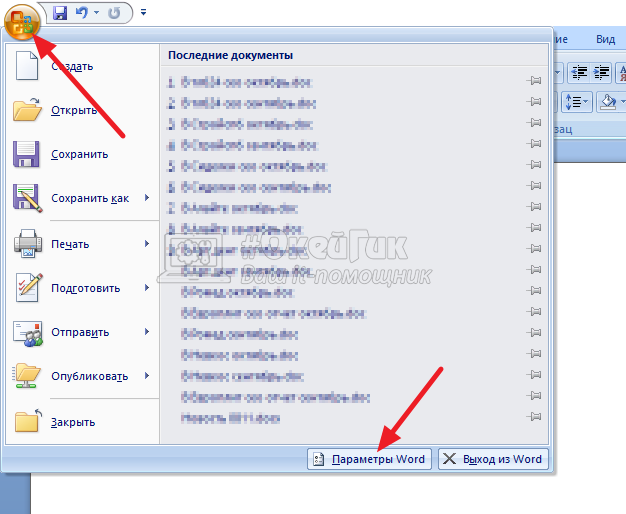The width and height of the screenshot is (626, 514).
Task: Choose Создать in the Office menu
Action: [82, 66]
